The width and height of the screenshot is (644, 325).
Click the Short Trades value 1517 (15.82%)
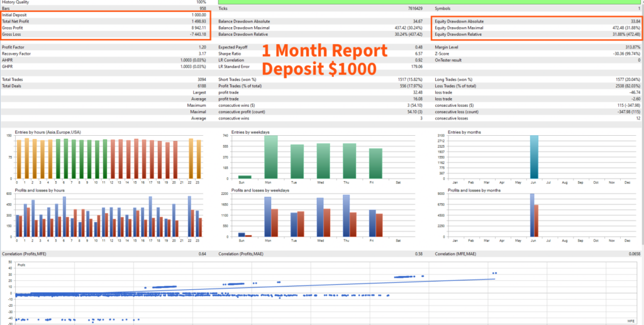pyautogui.click(x=410, y=80)
